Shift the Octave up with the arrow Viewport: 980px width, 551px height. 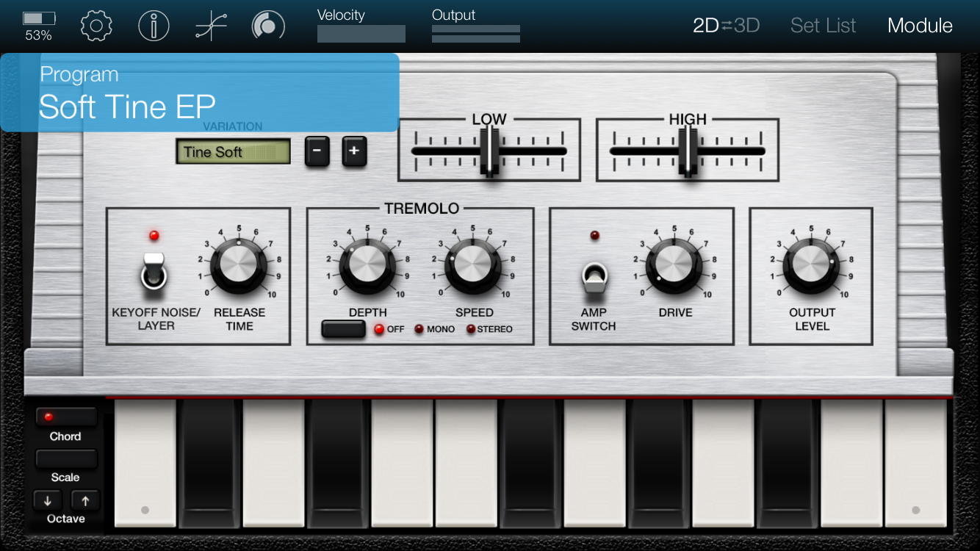pyautogui.click(x=85, y=501)
